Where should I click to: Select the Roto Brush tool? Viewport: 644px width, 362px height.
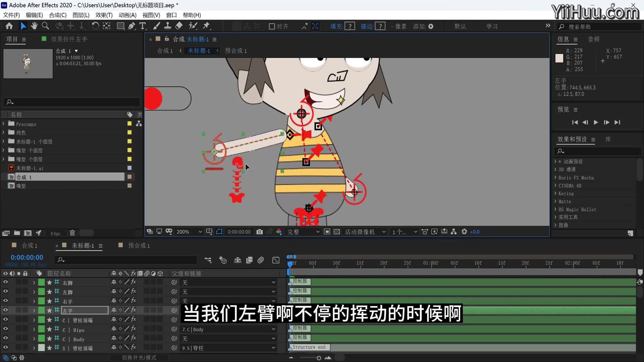(x=193, y=26)
